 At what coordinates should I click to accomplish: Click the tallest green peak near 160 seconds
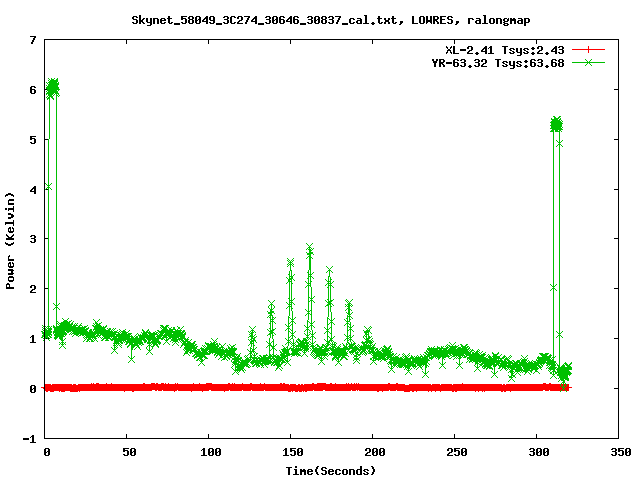point(310,249)
